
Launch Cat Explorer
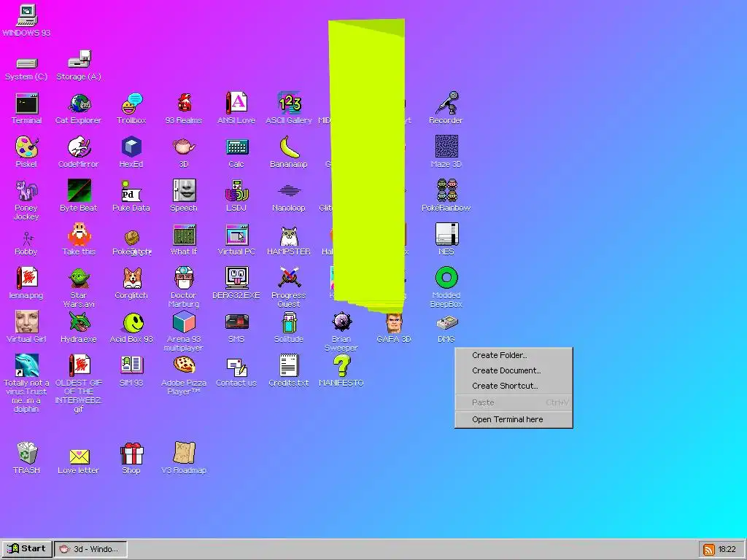click(x=79, y=104)
